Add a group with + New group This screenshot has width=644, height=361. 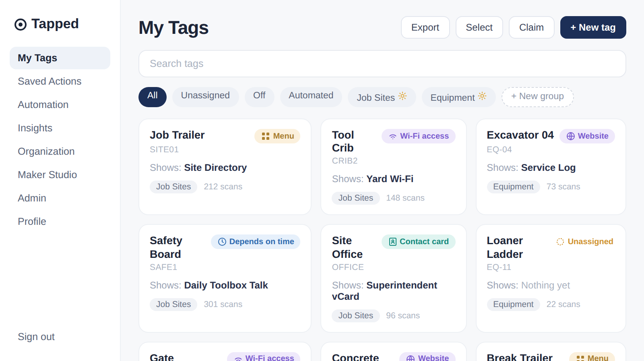click(537, 97)
